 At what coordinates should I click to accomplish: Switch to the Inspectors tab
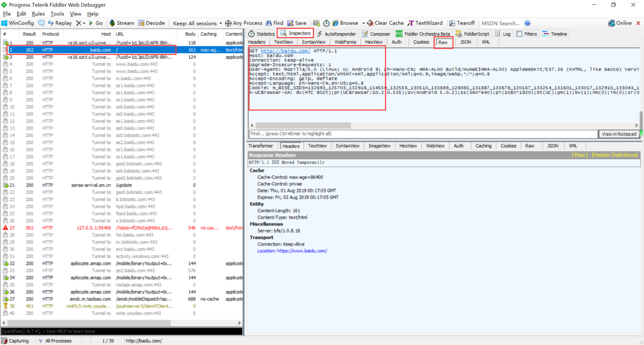295,33
